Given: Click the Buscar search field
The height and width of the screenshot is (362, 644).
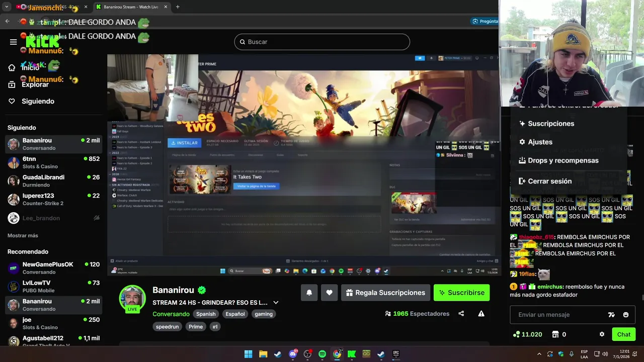Looking at the screenshot, I should click(x=322, y=42).
